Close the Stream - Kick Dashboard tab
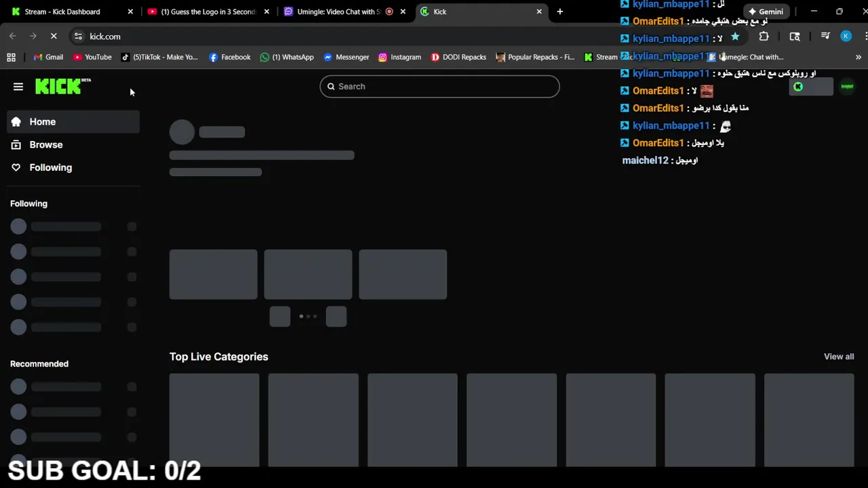The image size is (868, 488). tap(130, 12)
